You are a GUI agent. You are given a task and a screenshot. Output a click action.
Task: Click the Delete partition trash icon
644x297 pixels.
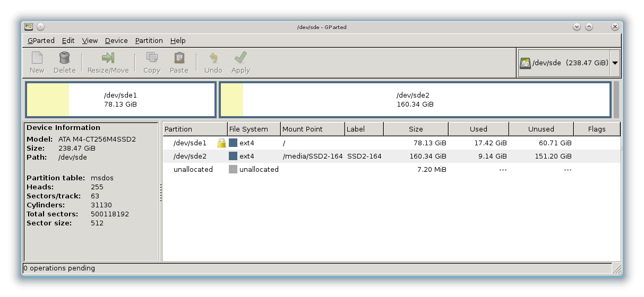tap(64, 58)
